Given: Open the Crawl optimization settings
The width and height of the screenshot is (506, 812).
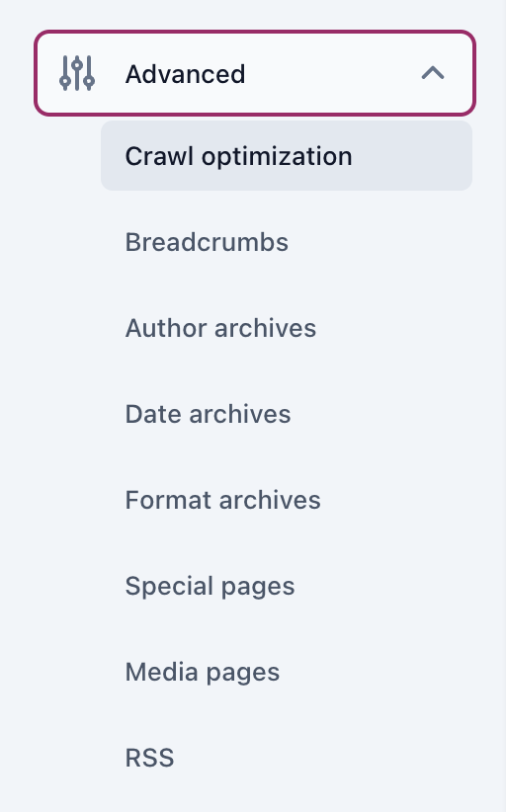Looking at the screenshot, I should pos(287,156).
